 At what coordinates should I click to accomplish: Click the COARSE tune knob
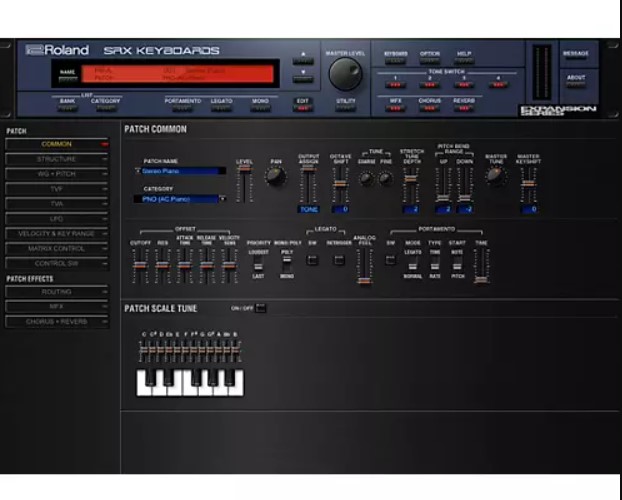coord(367,179)
